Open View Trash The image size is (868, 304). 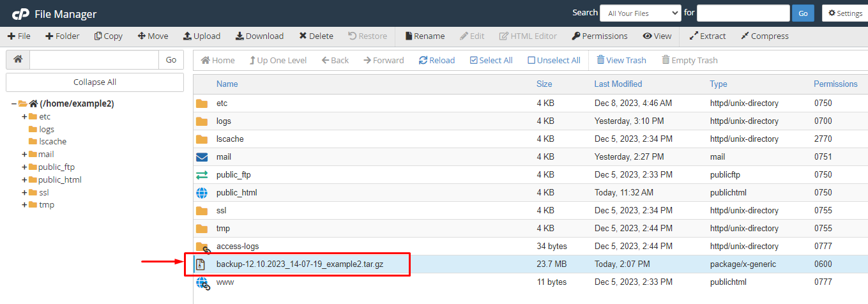621,61
